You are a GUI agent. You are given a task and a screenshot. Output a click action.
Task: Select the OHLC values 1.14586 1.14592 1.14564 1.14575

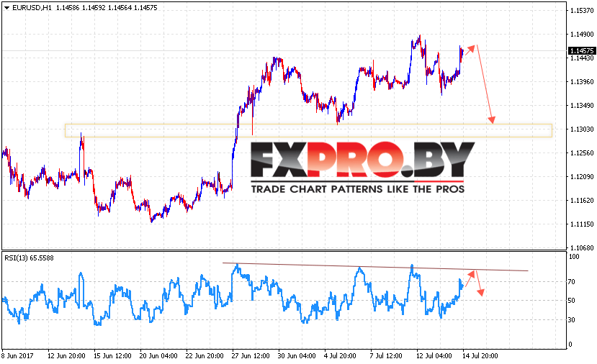pyautogui.click(x=107, y=8)
